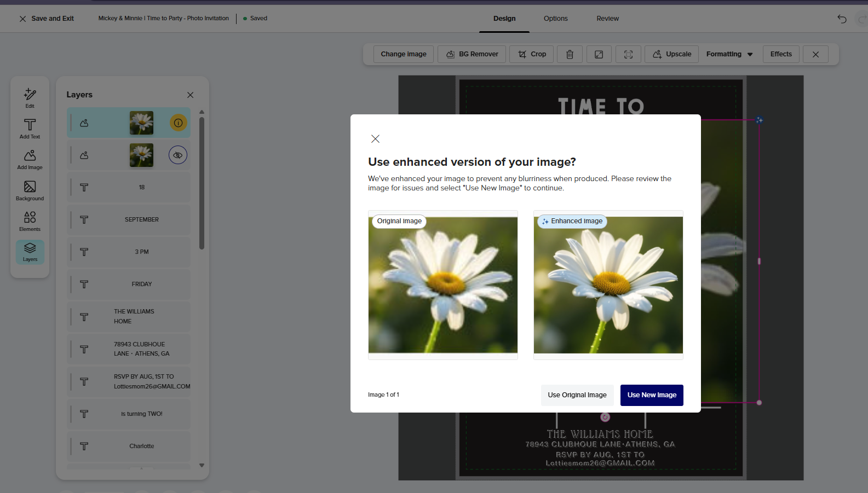
Task: Open the Edit tool in sidebar
Action: tap(30, 97)
